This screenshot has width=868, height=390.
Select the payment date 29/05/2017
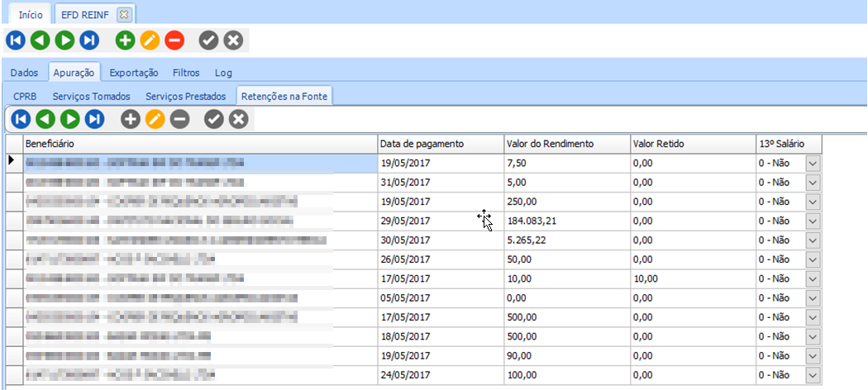pyautogui.click(x=441, y=221)
